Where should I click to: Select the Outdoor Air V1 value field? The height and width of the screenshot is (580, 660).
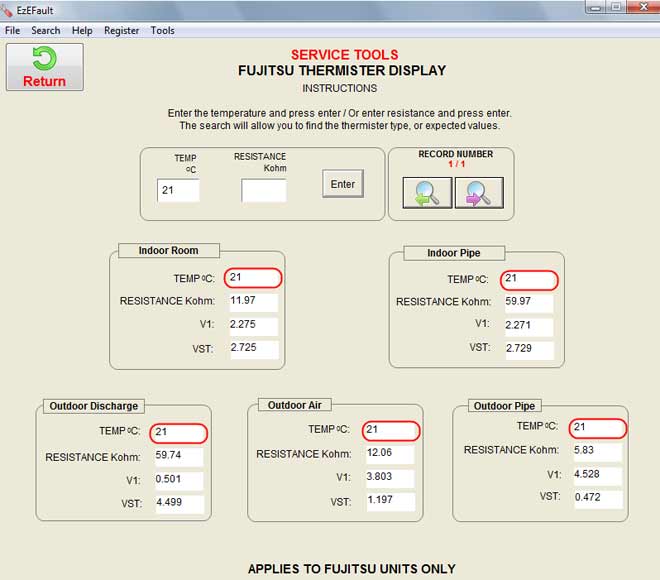coord(388,478)
